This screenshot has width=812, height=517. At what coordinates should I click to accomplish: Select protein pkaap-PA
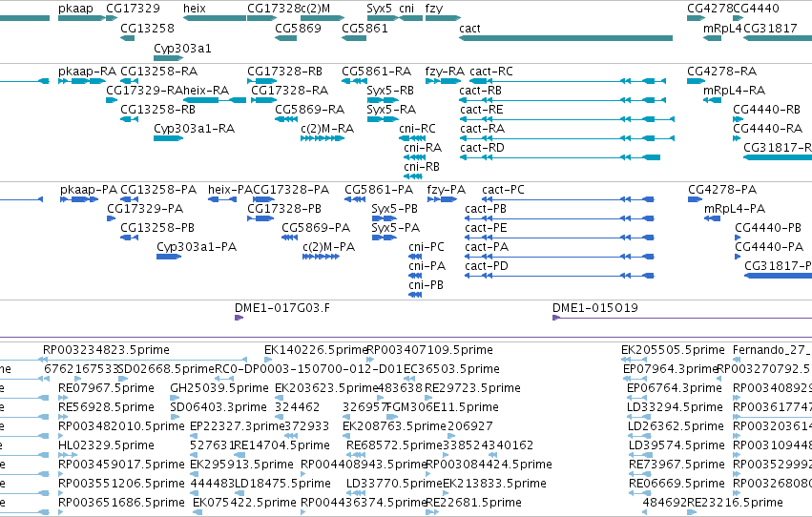tap(89, 190)
